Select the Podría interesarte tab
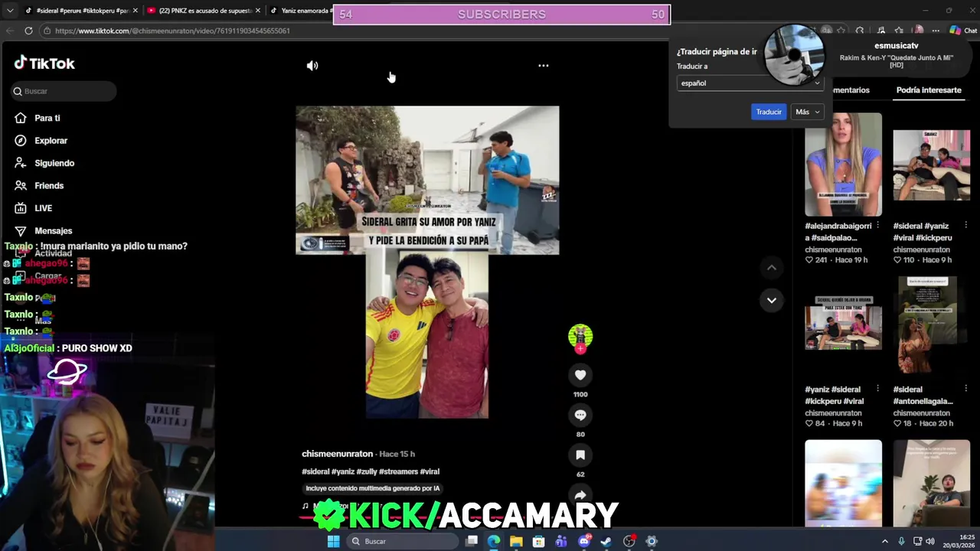Image resolution: width=980 pixels, height=551 pixels. (x=929, y=90)
